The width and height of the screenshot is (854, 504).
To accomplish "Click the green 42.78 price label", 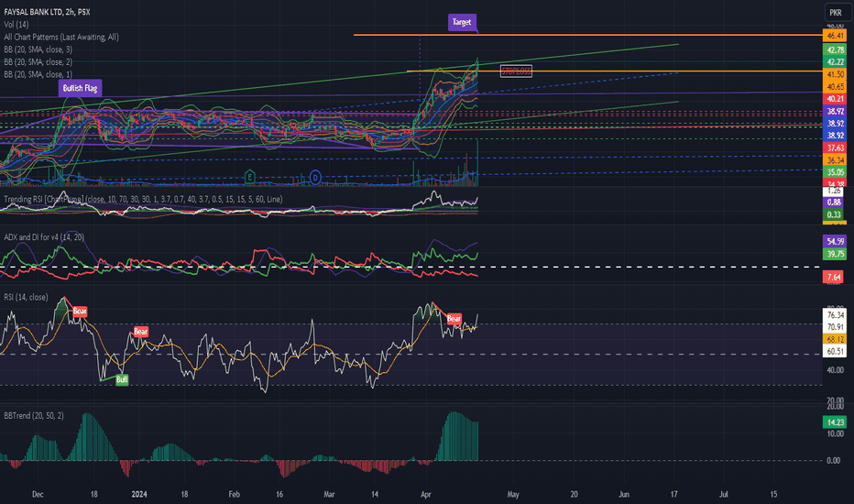I will (x=835, y=50).
